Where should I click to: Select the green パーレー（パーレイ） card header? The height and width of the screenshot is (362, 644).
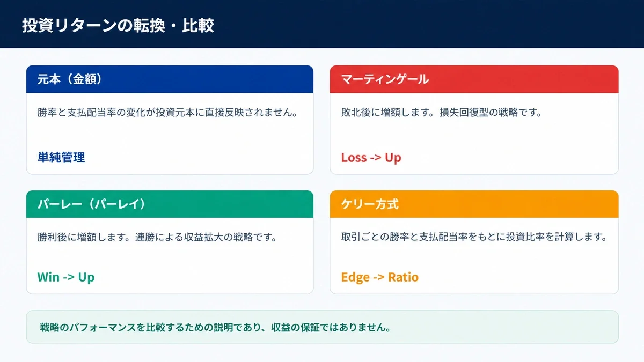point(170,204)
